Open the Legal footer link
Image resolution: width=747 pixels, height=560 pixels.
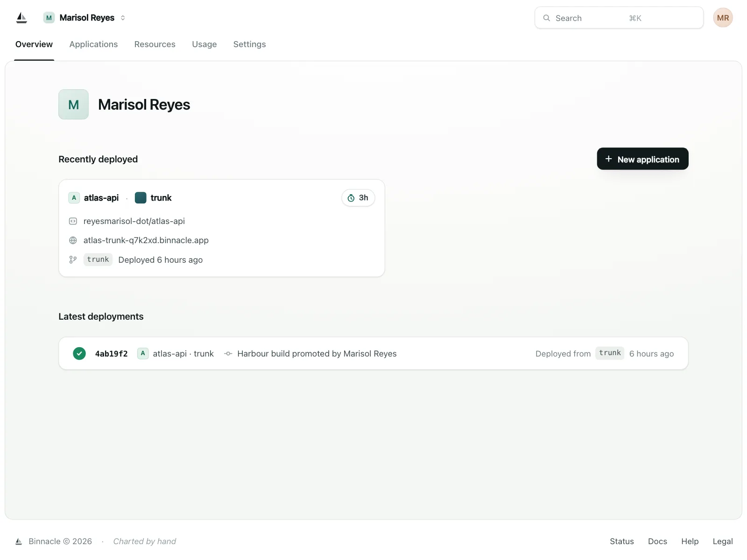(723, 541)
